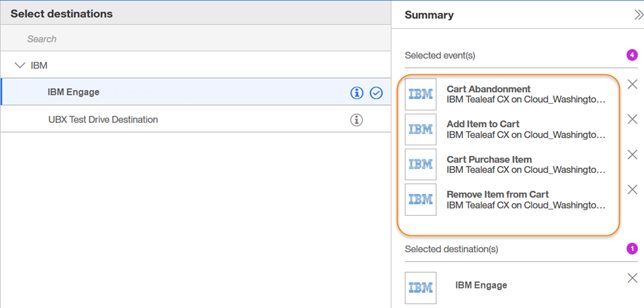Click the selected destinations count badge 1
This screenshot has width=644, height=308.
tap(632, 248)
